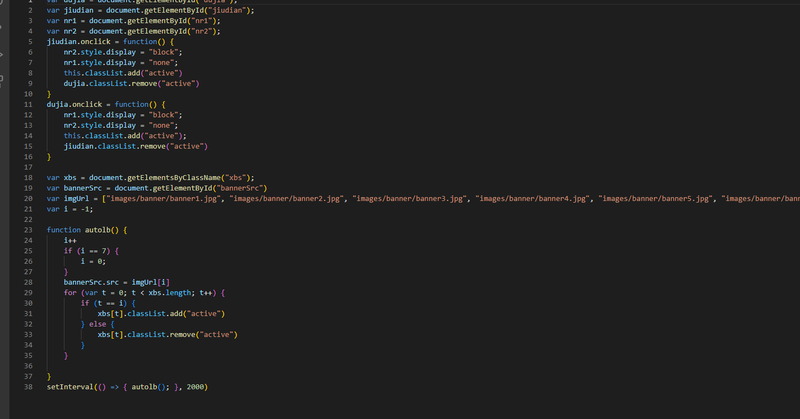Click the "block" string on line 12

pos(163,115)
